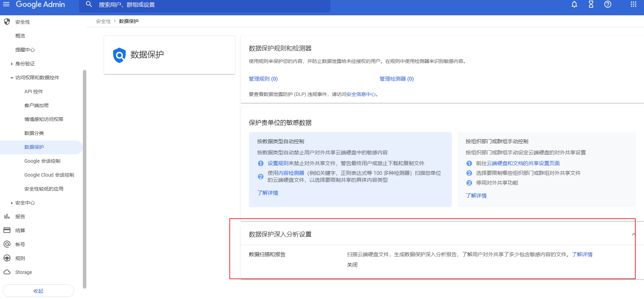This screenshot has height=299, width=644.
Task: Click the Storage cloud icon
Action: pyautogui.click(x=7, y=272)
